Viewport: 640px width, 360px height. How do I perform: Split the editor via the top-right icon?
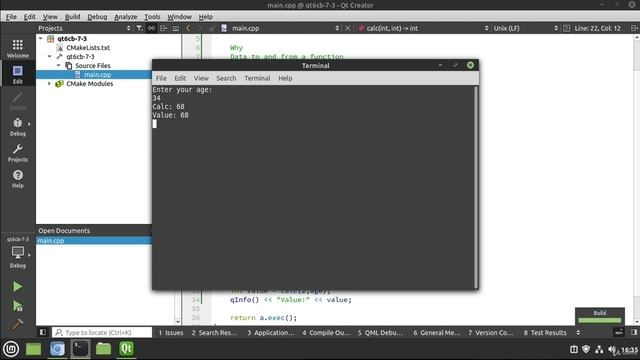pyautogui.click(x=634, y=28)
